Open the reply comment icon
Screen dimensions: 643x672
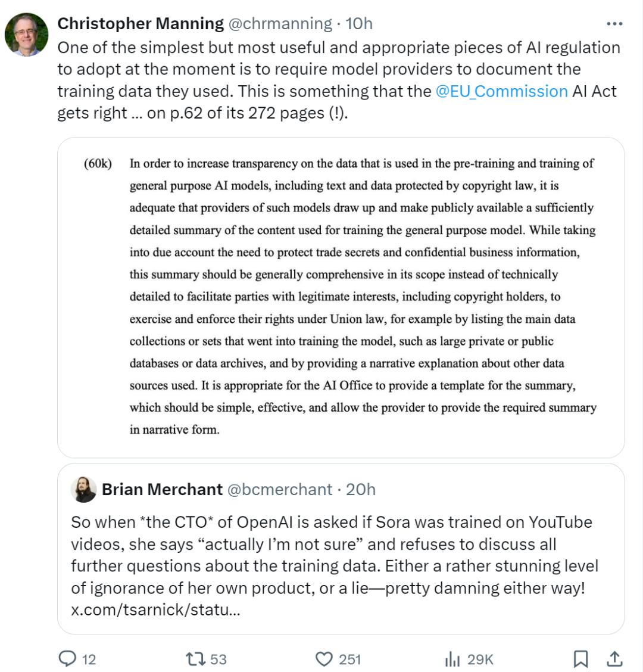(x=67, y=659)
